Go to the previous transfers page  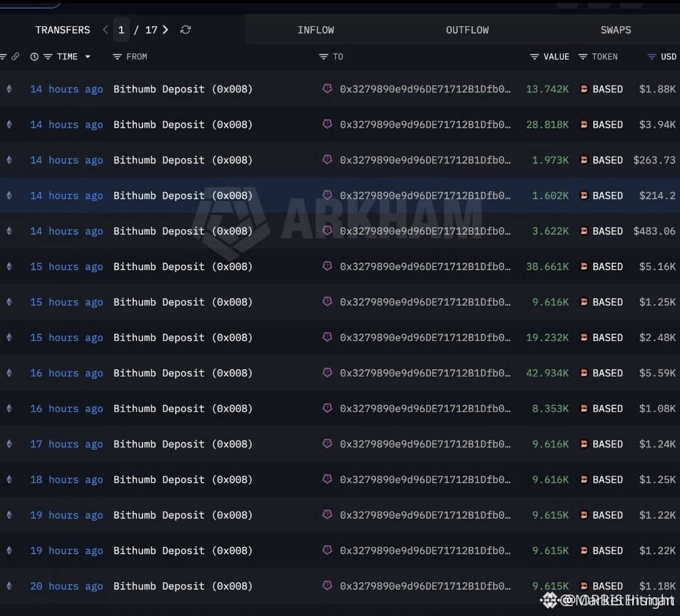pyautogui.click(x=105, y=30)
